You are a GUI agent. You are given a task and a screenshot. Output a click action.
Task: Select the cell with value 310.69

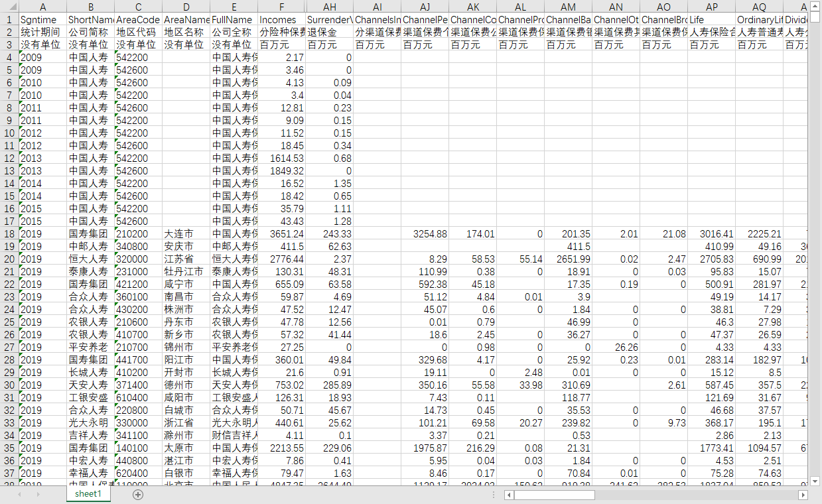pyautogui.click(x=569, y=385)
